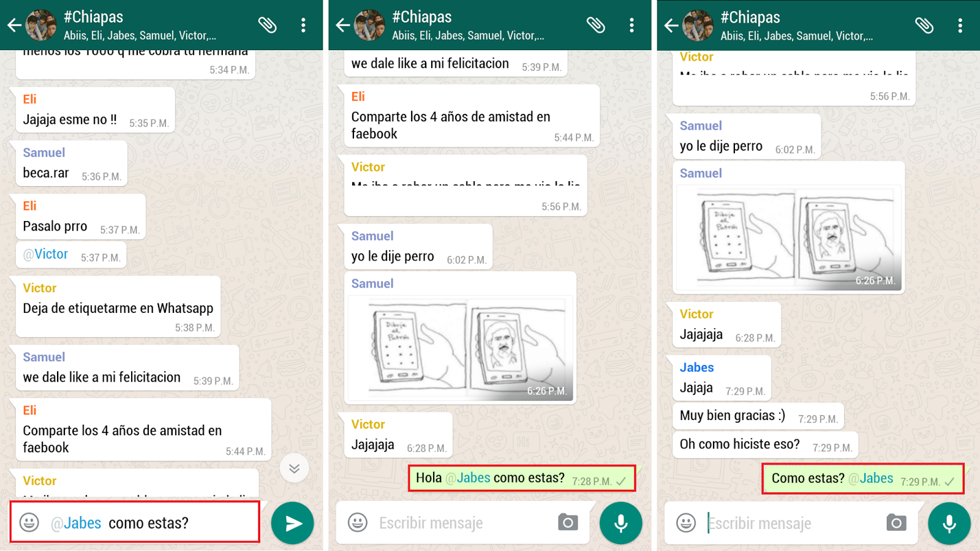Tap the microphone button in the rightmost screenshot

coord(949,523)
